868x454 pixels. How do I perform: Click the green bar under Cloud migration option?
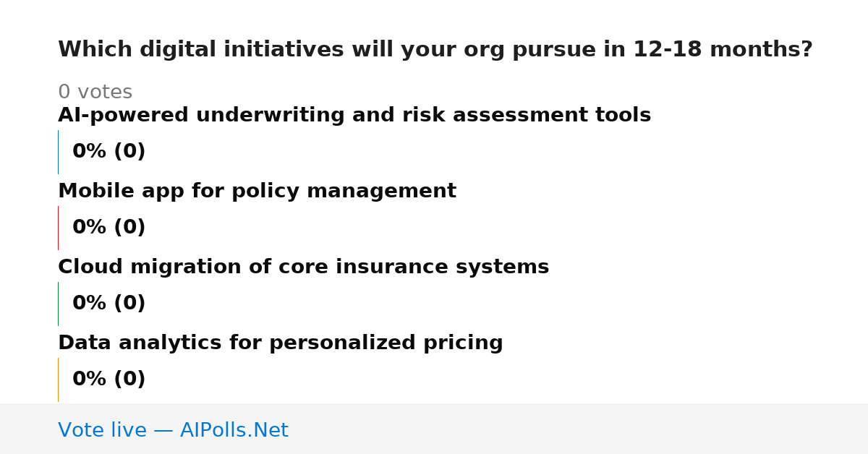[x=59, y=304]
